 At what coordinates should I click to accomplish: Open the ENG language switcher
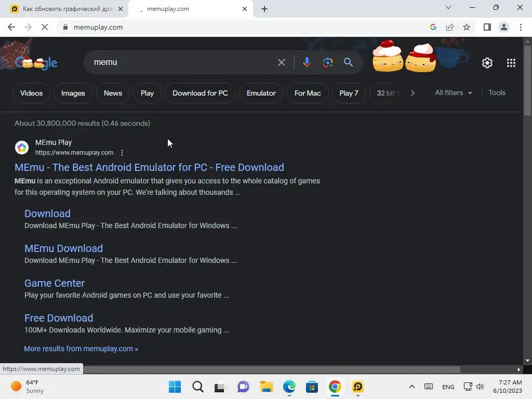pyautogui.click(x=448, y=387)
